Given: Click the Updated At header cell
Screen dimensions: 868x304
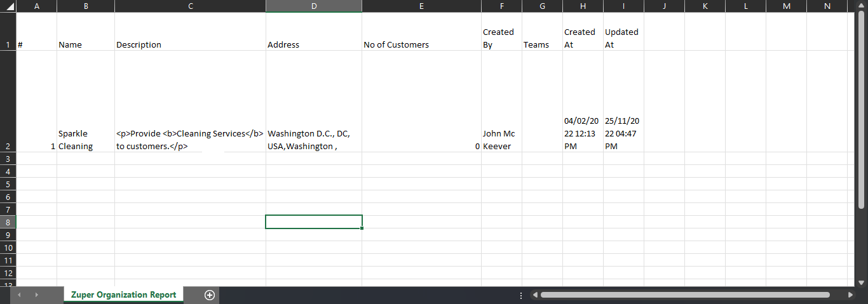Looking at the screenshot, I should 623,38.
